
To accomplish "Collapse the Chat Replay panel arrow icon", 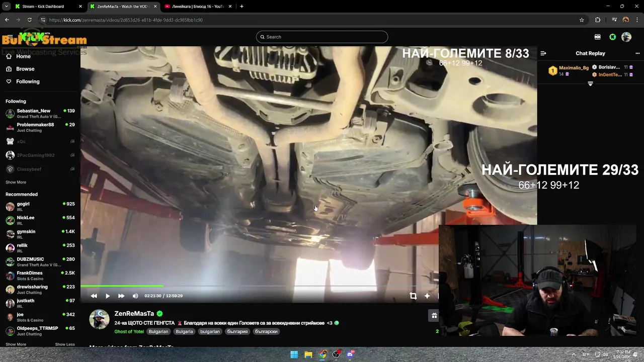I will coord(543,53).
